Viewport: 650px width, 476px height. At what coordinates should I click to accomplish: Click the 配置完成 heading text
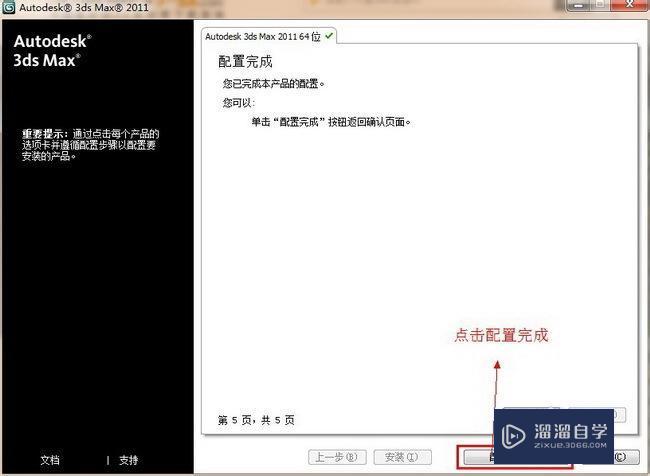(x=245, y=61)
